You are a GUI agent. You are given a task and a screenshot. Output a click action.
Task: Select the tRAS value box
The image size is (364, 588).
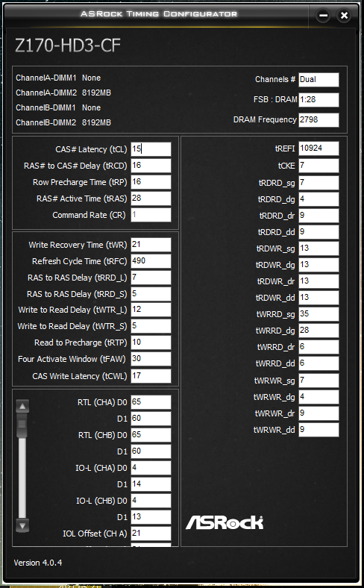[151, 198]
